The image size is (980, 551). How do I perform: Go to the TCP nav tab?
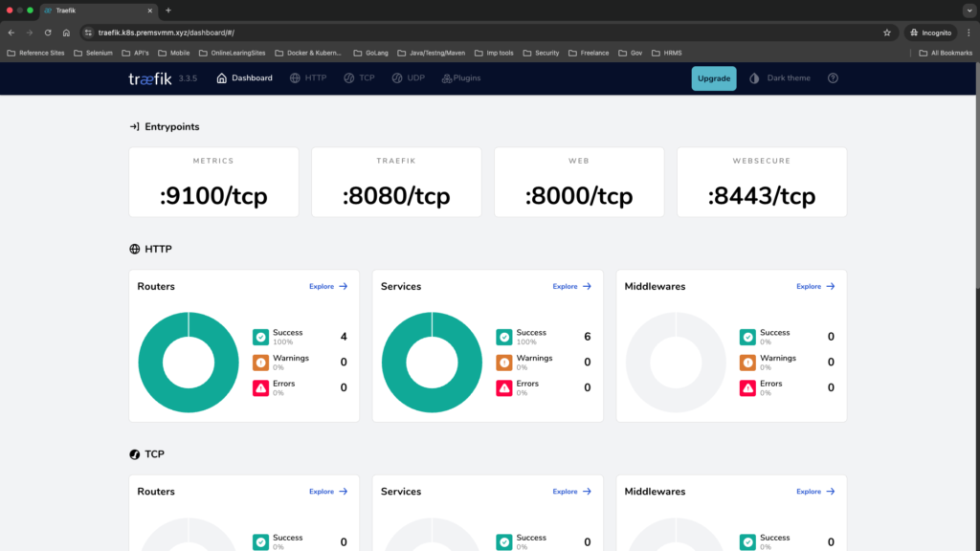(360, 78)
